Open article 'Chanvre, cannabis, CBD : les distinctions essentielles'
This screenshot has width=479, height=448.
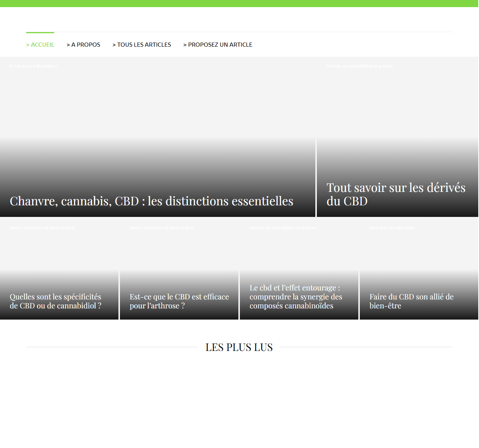[x=151, y=201]
